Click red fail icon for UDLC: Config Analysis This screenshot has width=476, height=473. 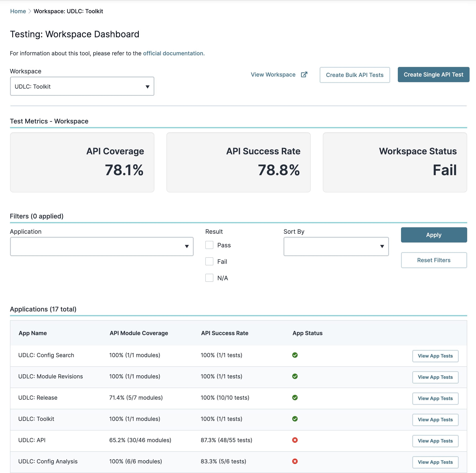click(295, 461)
